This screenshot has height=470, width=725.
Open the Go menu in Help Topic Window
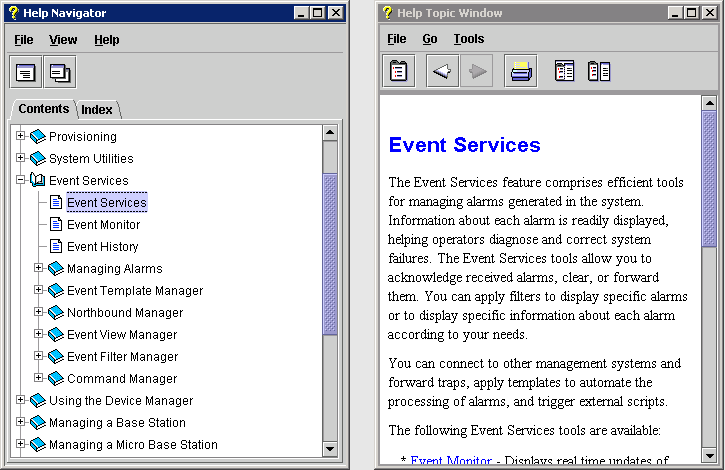tap(430, 39)
